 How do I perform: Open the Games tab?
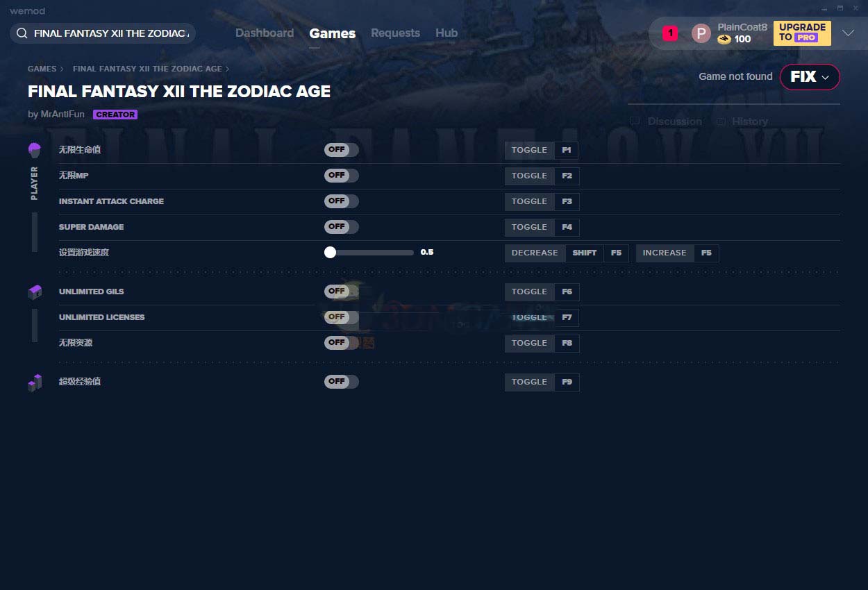332,33
